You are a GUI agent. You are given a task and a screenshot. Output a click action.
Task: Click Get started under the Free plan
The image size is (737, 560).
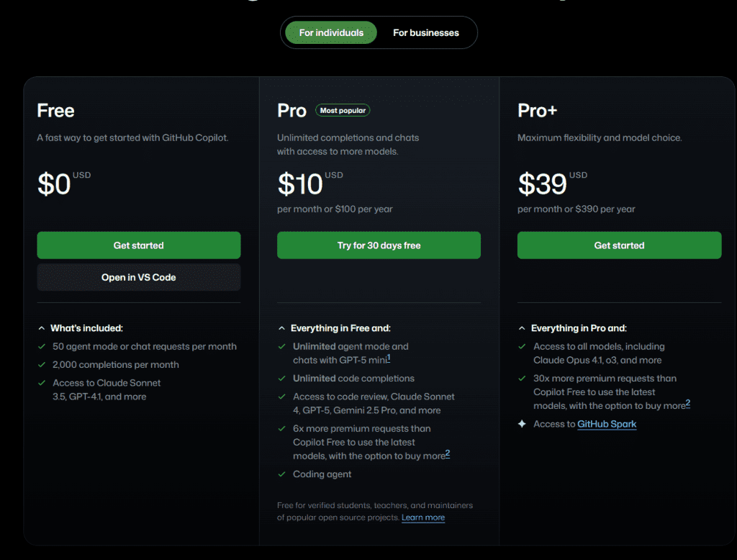point(139,245)
